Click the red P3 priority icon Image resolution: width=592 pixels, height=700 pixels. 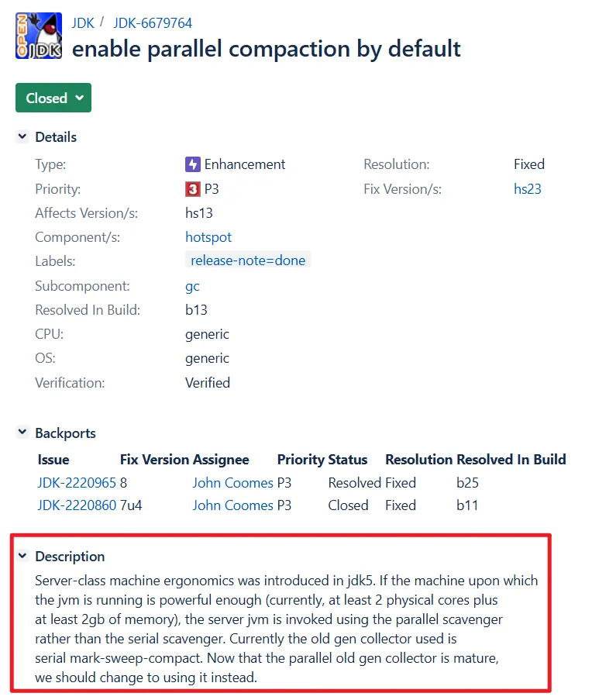(193, 189)
